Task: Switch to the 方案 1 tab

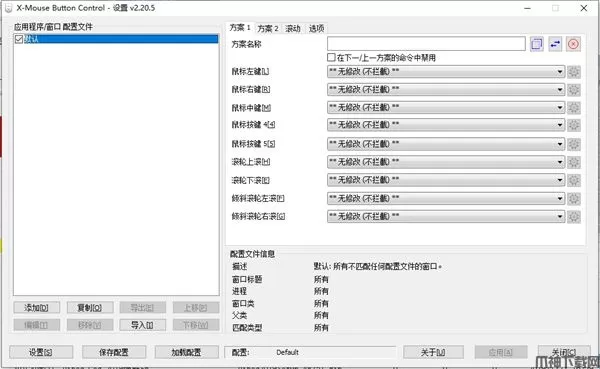Action: (240, 28)
